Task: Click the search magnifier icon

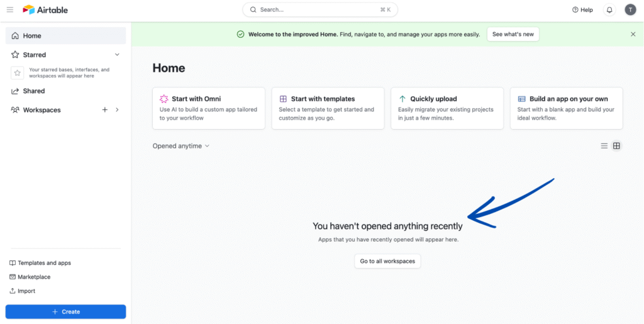Action: pyautogui.click(x=253, y=9)
